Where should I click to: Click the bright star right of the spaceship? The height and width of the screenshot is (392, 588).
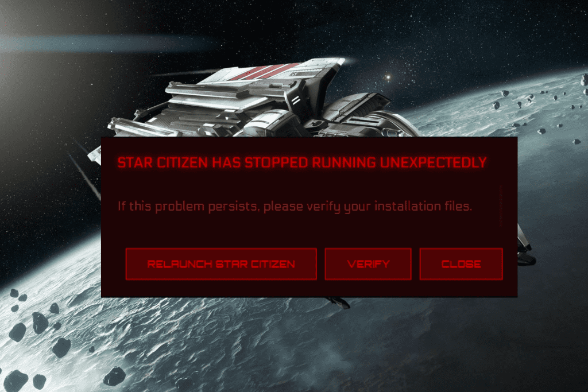coord(389,77)
